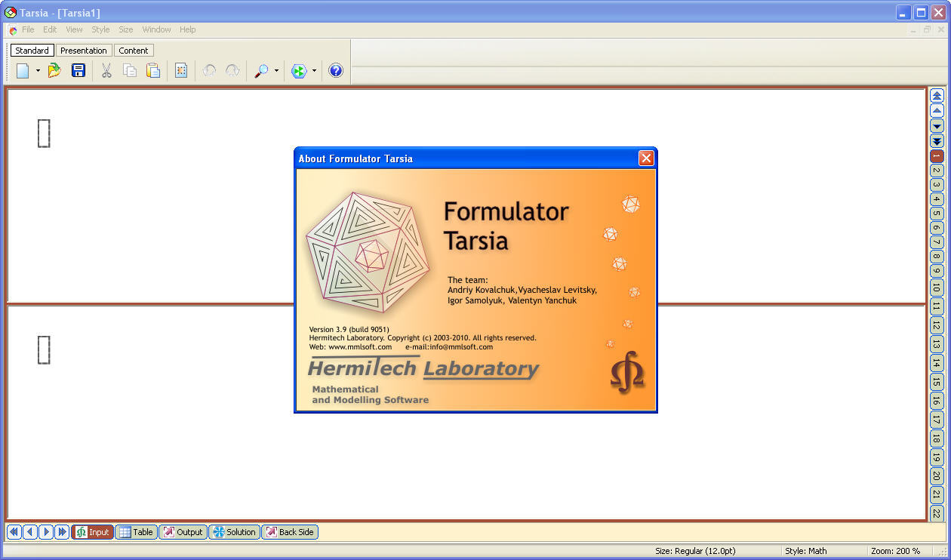Save using the floppy disk icon
This screenshot has height=560, width=951.
pos(78,71)
